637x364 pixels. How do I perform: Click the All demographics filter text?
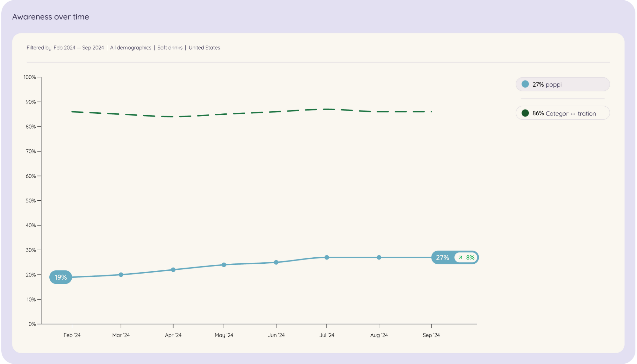(x=131, y=48)
